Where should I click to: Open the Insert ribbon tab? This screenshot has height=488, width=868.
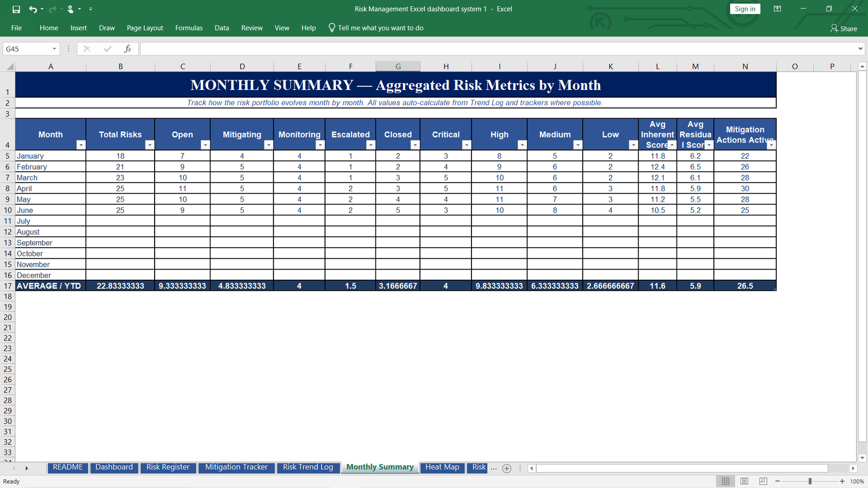pos(79,28)
